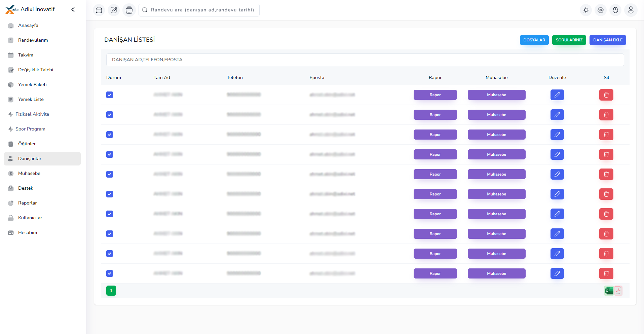The height and width of the screenshot is (334, 644).
Task: Delete the second client row with trash icon
Action: coord(606,115)
